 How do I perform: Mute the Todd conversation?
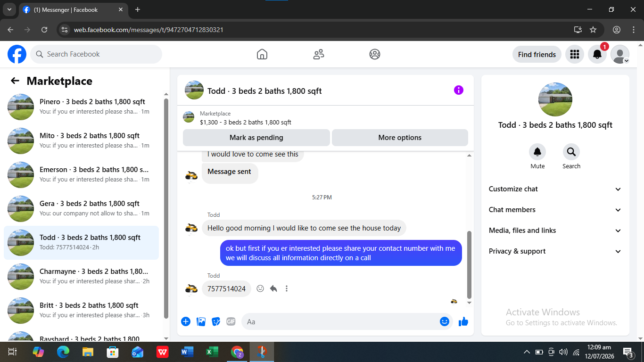(537, 152)
